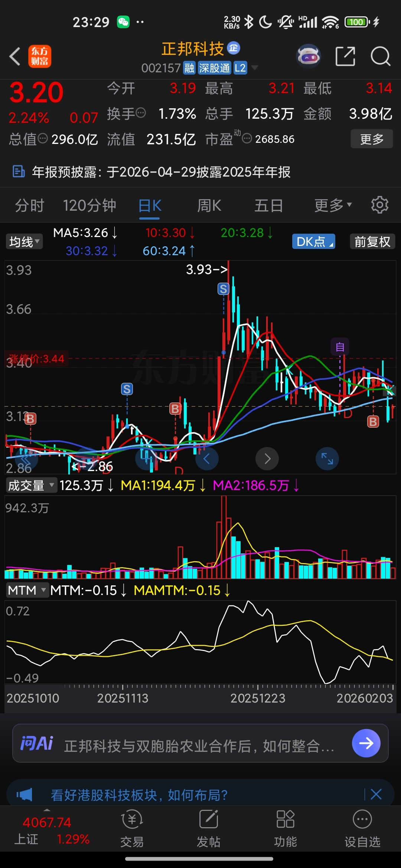Tap the 问AI question input field
The width and height of the screenshot is (401, 868).
pos(200,743)
